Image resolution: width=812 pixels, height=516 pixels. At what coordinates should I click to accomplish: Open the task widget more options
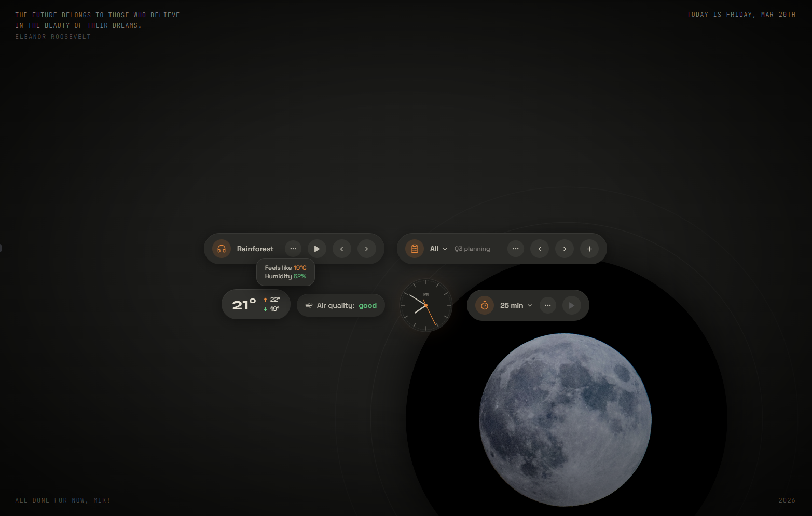click(x=515, y=249)
